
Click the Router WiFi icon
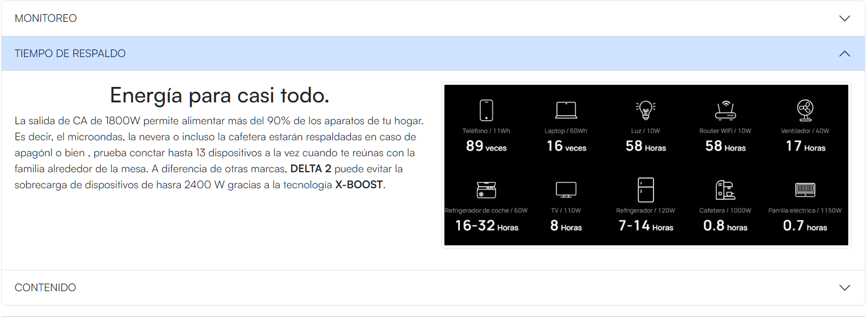click(726, 110)
